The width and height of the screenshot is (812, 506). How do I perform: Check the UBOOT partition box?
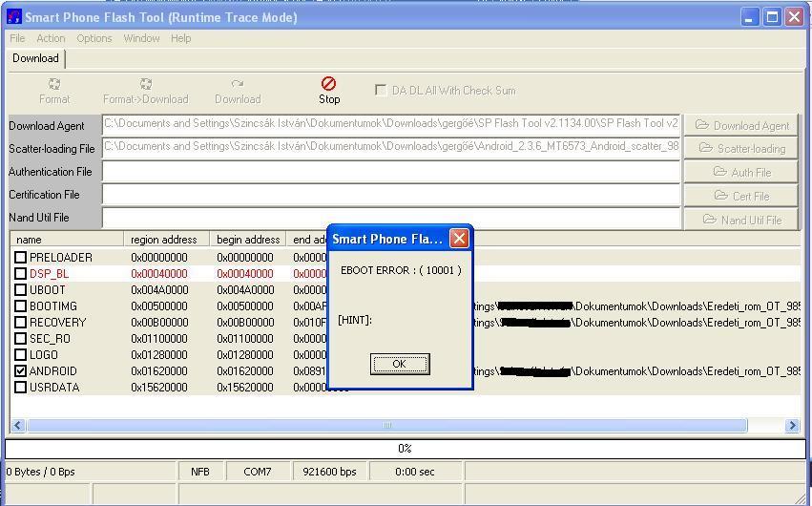[x=20, y=290]
